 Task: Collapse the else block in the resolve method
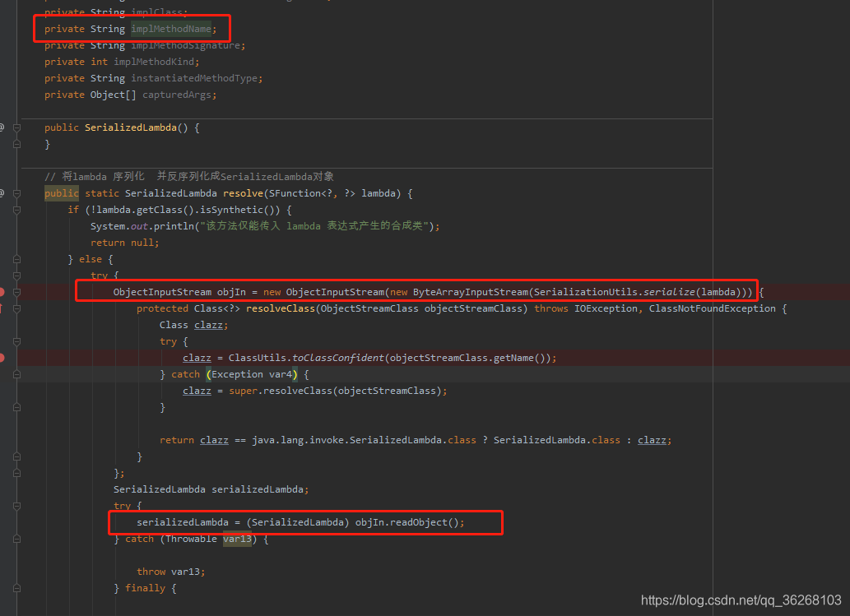click(x=16, y=258)
